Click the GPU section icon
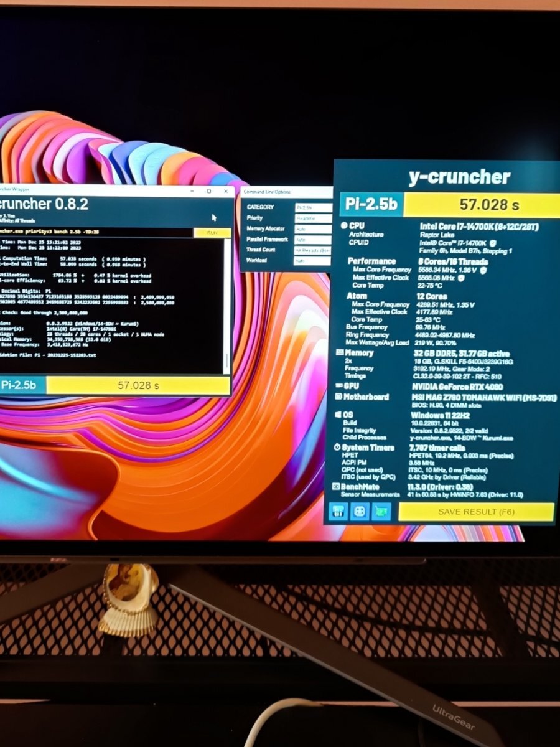Viewport: 560px width, 747px height. (339, 386)
